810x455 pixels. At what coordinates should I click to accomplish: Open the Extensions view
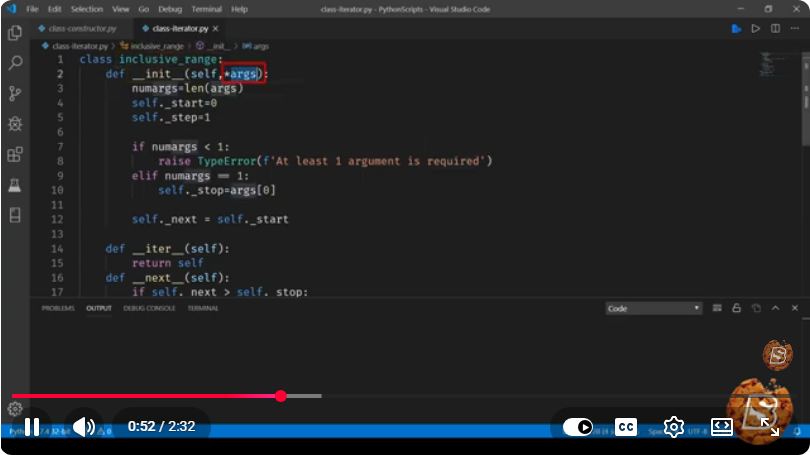tap(15, 154)
